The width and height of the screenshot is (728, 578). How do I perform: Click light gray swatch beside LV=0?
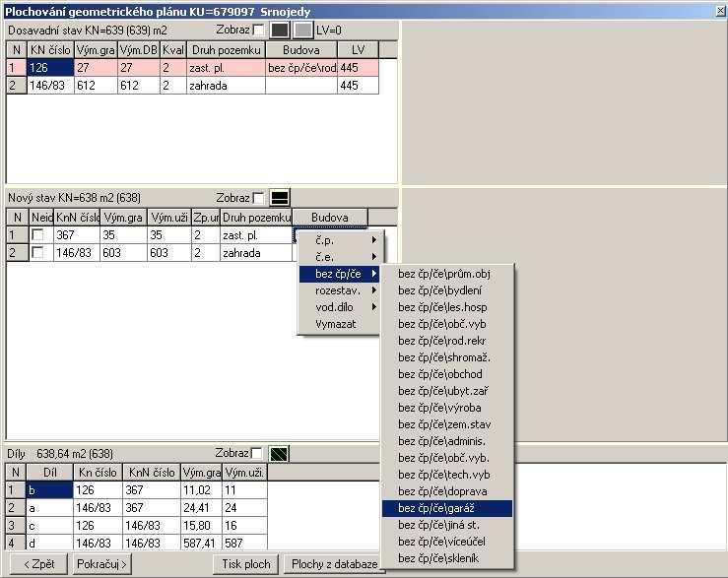point(303,31)
